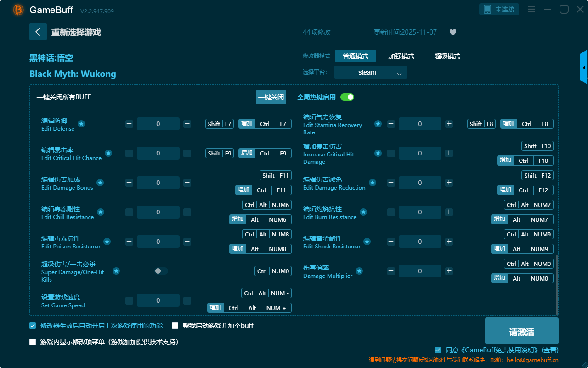588x368 pixels.
Task: Switch to 加强模式 mode tab
Action: pyautogui.click(x=401, y=56)
